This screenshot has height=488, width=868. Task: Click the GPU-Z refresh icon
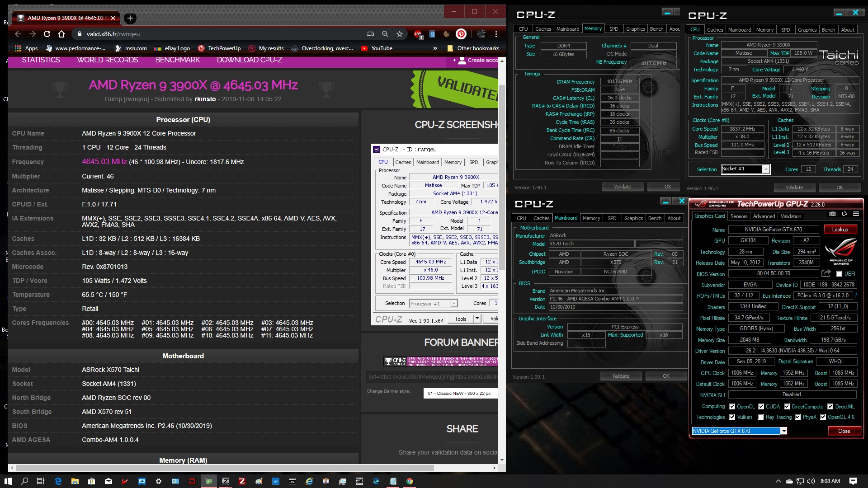click(x=844, y=214)
